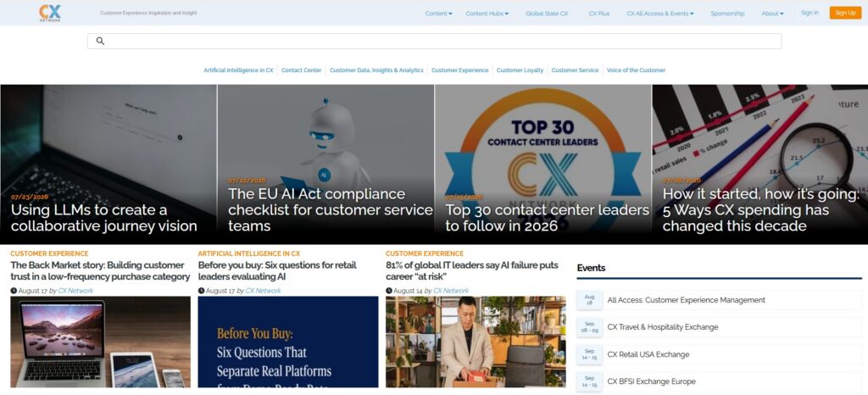The height and width of the screenshot is (395, 868).
Task: Open 'Before you buy: Six questions' headline
Action: coord(277,270)
